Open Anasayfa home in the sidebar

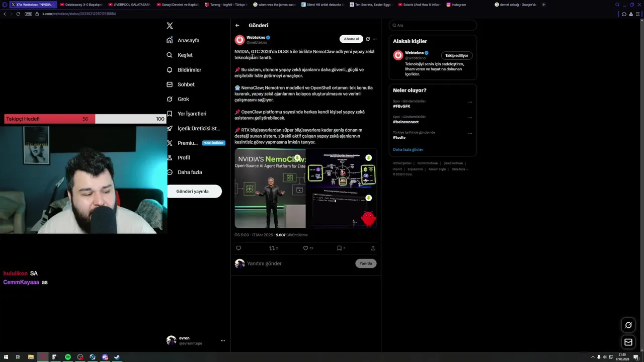point(183,40)
